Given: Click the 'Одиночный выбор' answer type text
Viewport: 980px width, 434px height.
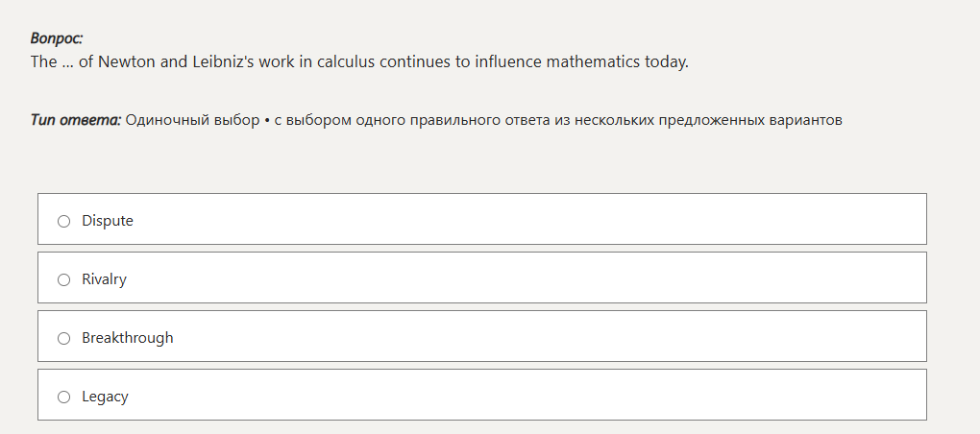Looking at the screenshot, I should click(x=192, y=120).
